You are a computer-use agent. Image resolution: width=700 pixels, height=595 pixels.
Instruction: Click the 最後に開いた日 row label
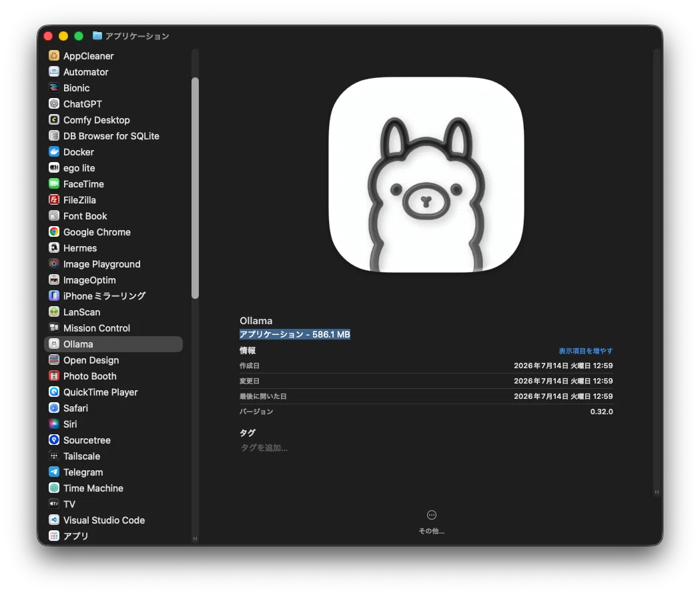tap(263, 396)
